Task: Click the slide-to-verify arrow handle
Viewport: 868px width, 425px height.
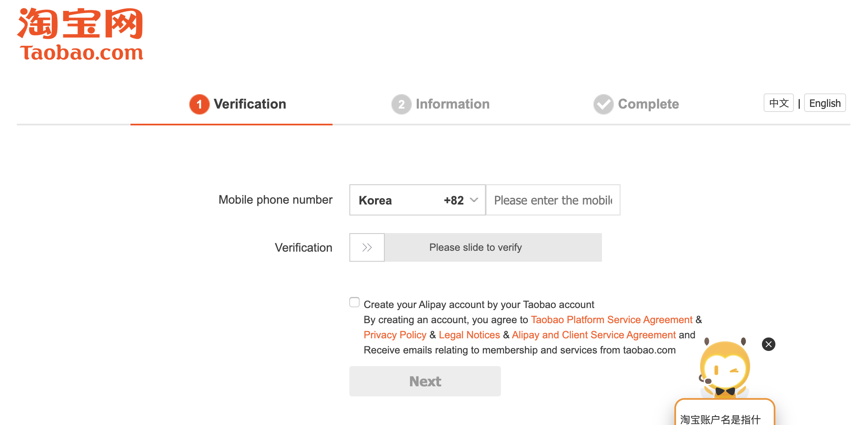Action: [x=367, y=247]
